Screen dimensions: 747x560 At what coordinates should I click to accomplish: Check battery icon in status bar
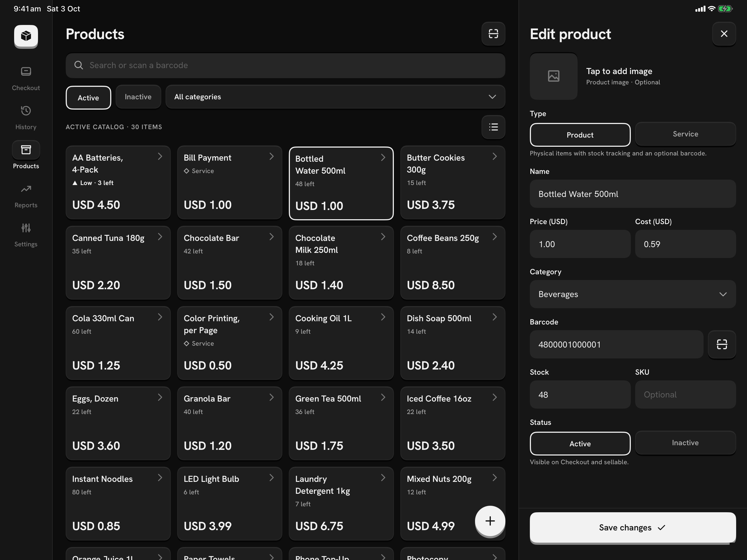click(725, 9)
